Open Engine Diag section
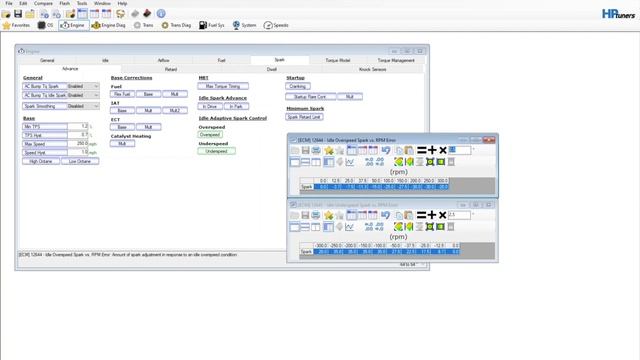 [x=109, y=25]
